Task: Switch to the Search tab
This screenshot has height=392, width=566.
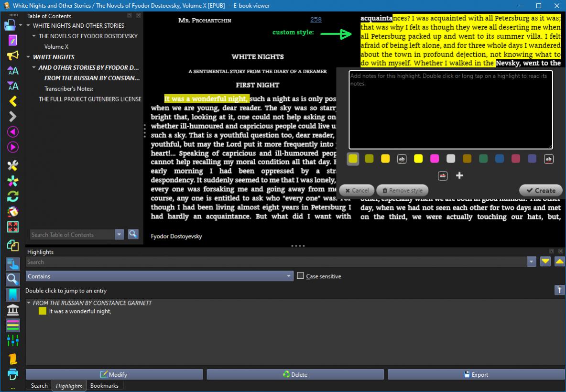Action: pyautogui.click(x=39, y=385)
